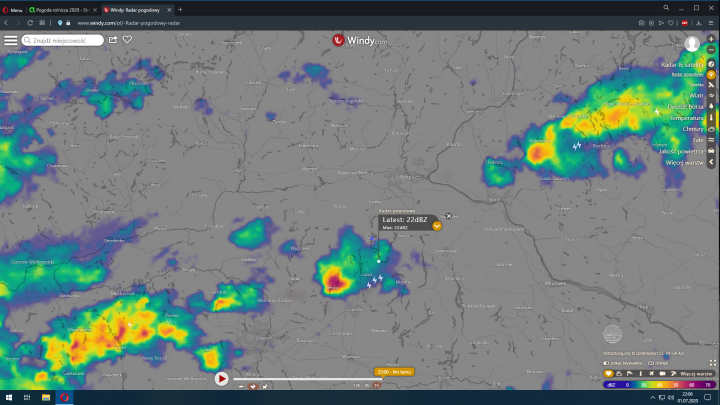Add location to favorites with heart icon

coord(127,40)
